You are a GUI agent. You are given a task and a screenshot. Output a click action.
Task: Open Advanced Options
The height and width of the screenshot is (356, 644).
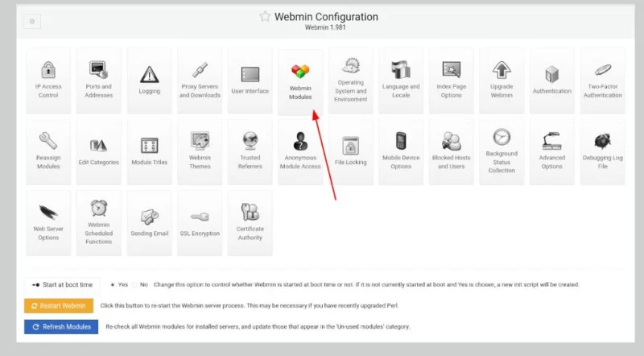(552, 152)
